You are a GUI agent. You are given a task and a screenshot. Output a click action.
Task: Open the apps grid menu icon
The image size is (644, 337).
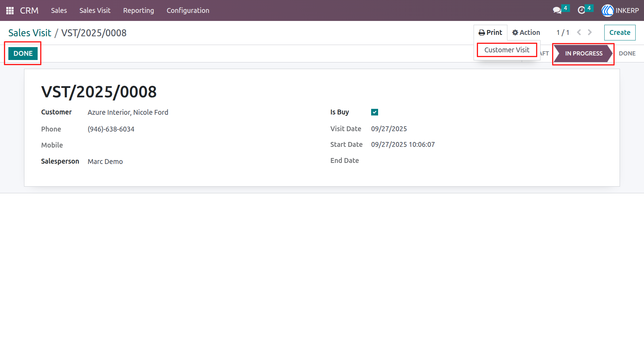click(x=10, y=10)
